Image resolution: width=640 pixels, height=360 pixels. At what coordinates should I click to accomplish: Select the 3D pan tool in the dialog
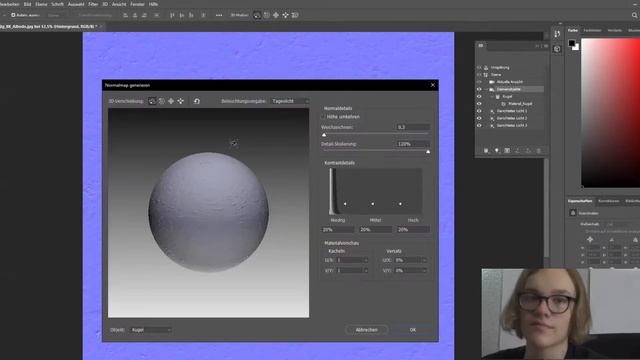[171, 101]
